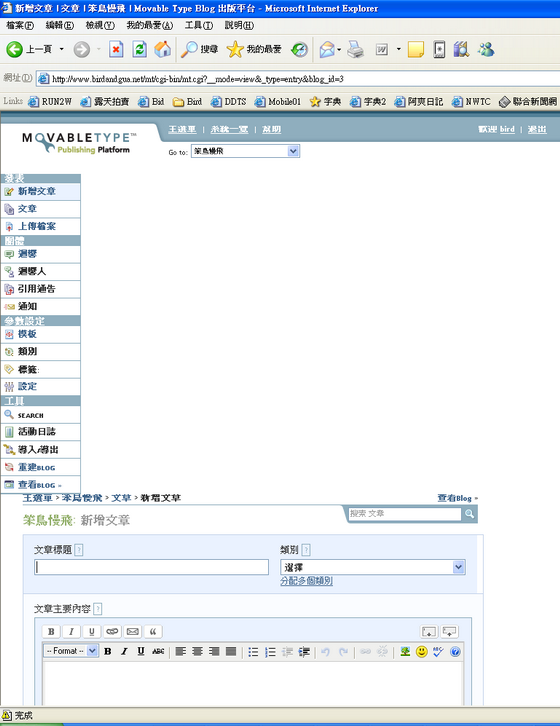Click the Refresh page icon
This screenshot has height=726, width=560.
pyautogui.click(x=139, y=49)
